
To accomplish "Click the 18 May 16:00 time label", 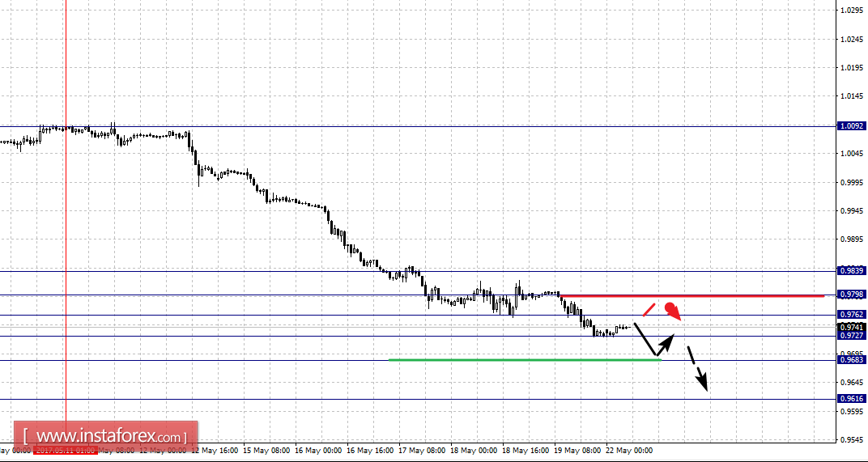I will (x=527, y=451).
